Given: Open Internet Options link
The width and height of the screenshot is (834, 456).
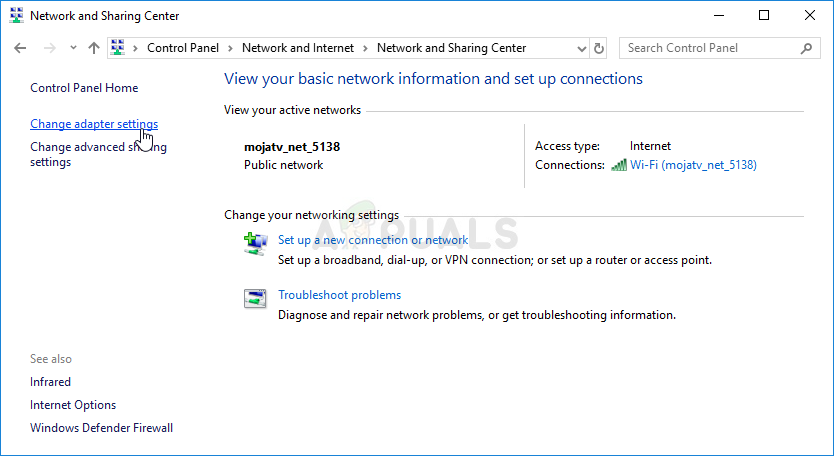Looking at the screenshot, I should [73, 405].
